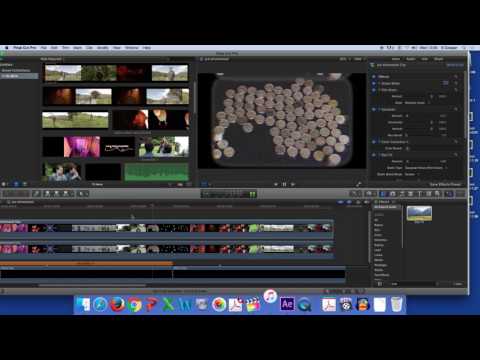Toggle timeline snapping button
Screen dimensions: 480x360
click(366, 202)
